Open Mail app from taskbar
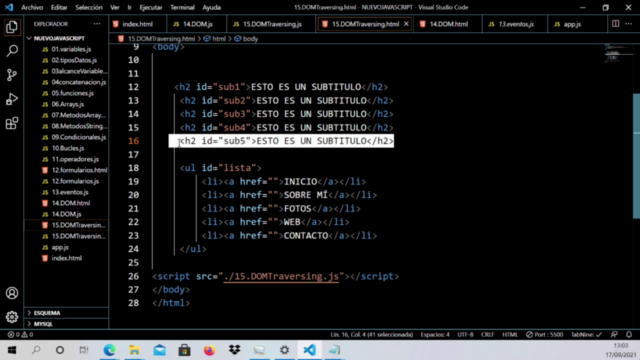The image size is (640, 360). tap(160, 350)
